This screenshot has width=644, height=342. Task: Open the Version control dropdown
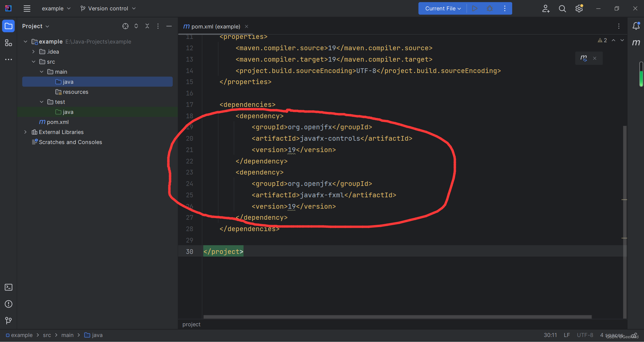pos(108,8)
